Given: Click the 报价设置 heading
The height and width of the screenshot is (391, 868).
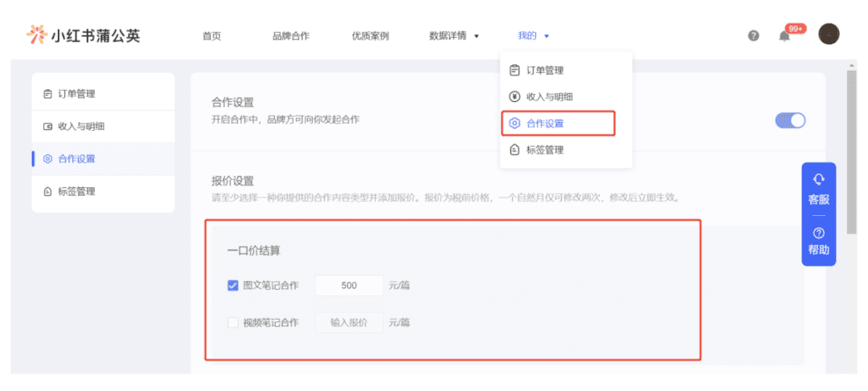Looking at the screenshot, I should coord(232,181).
